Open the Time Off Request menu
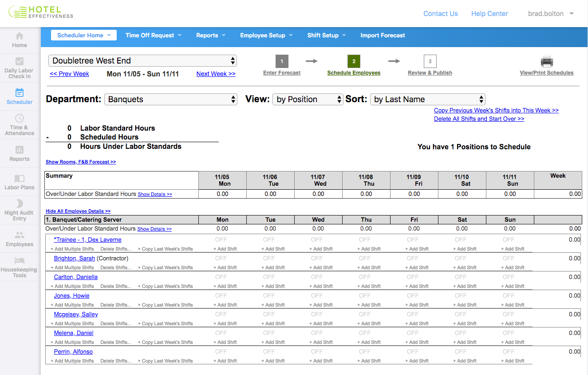This screenshot has height=375, width=588. (x=153, y=35)
